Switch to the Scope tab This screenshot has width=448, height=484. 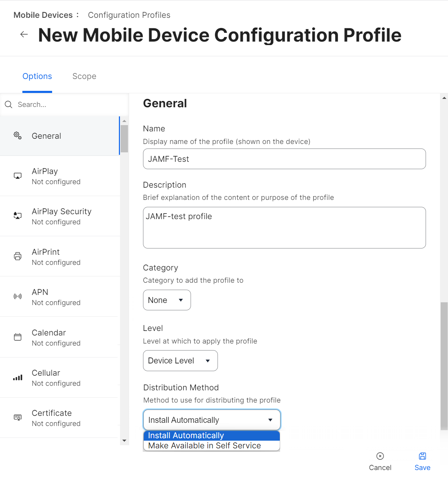point(84,76)
